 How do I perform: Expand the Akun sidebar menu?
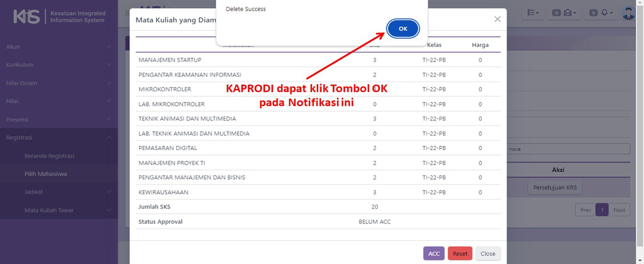pyautogui.click(x=58, y=46)
